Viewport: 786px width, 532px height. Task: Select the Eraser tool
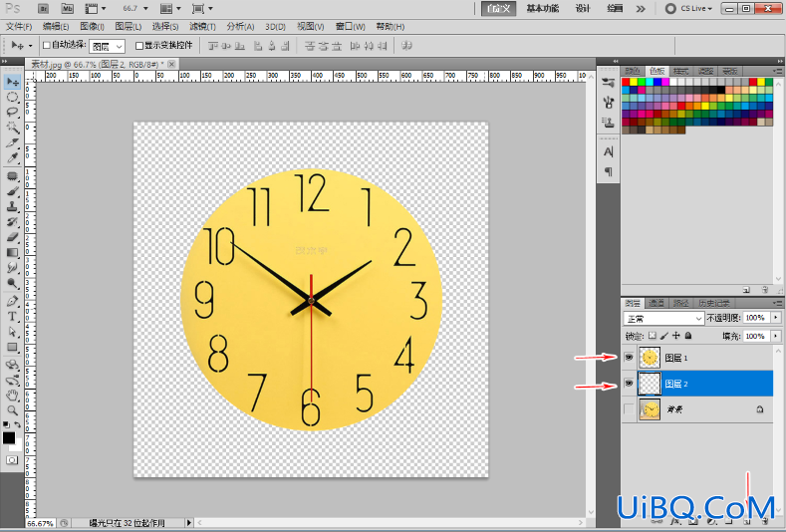pyautogui.click(x=13, y=237)
